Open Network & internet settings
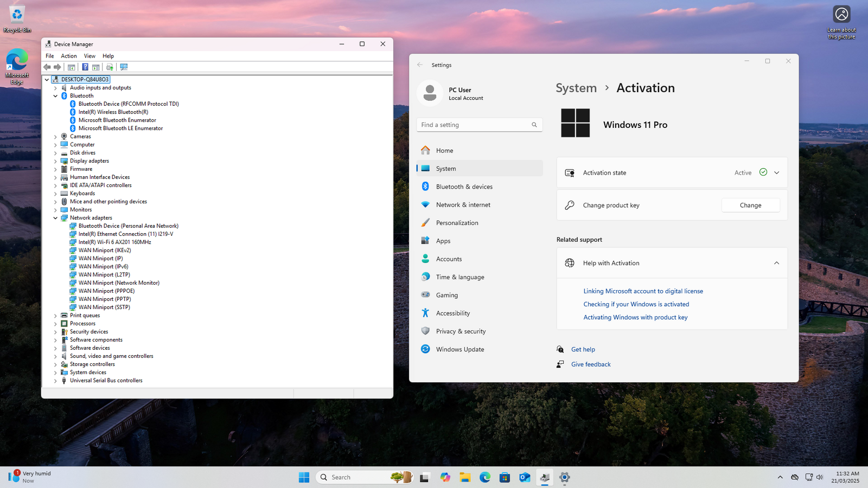Viewport: 868px width, 488px height. [480, 205]
